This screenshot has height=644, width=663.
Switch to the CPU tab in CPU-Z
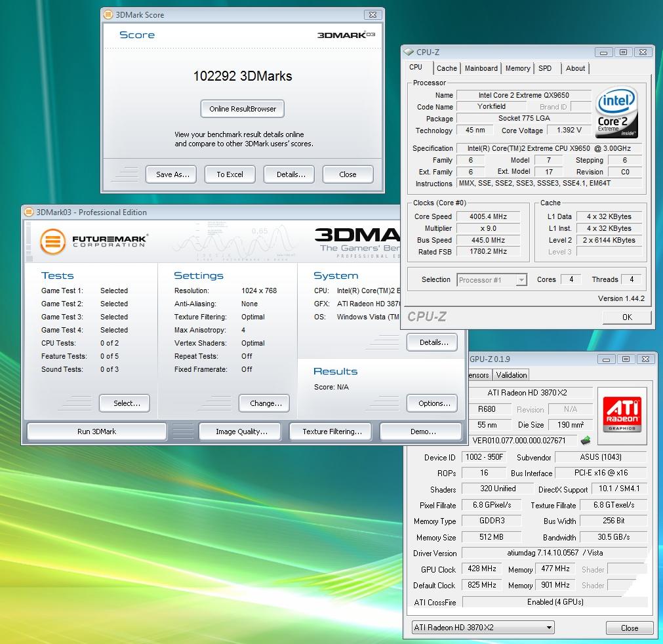coord(416,68)
